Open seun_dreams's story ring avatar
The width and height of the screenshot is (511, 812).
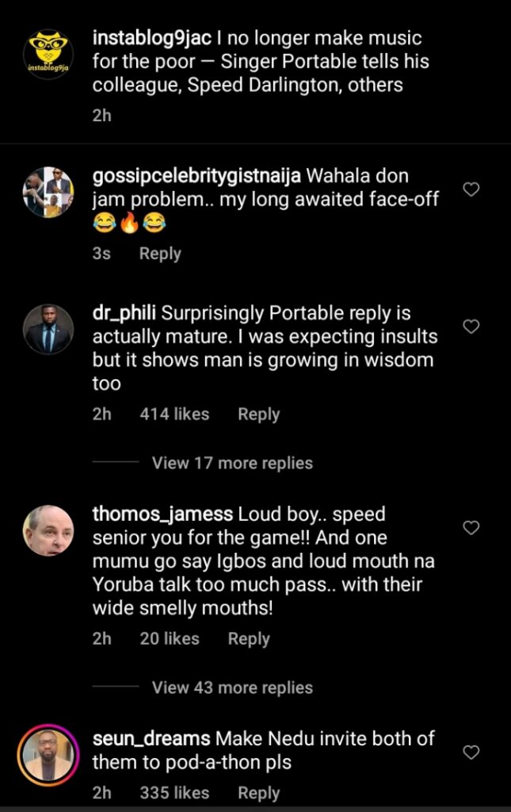[x=48, y=754]
